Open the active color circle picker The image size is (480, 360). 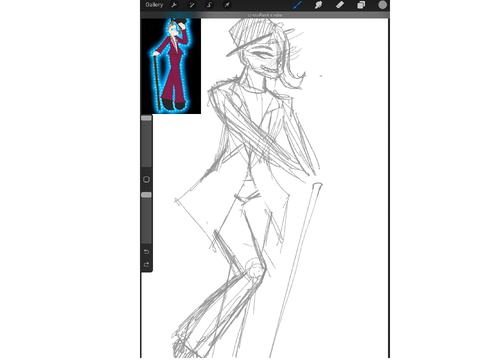[383, 5]
